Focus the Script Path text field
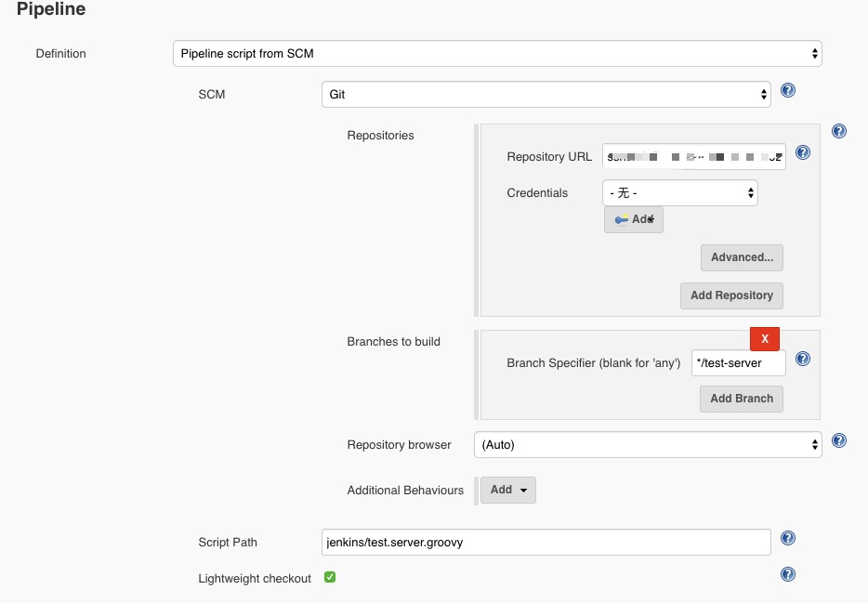Image resolution: width=868 pixels, height=603 pixels. tap(546, 542)
